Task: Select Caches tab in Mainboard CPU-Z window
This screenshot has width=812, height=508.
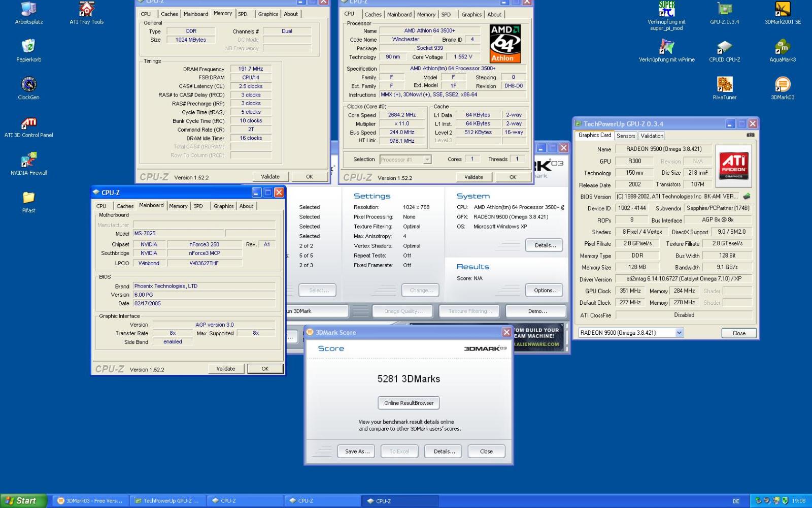Action: pos(125,206)
